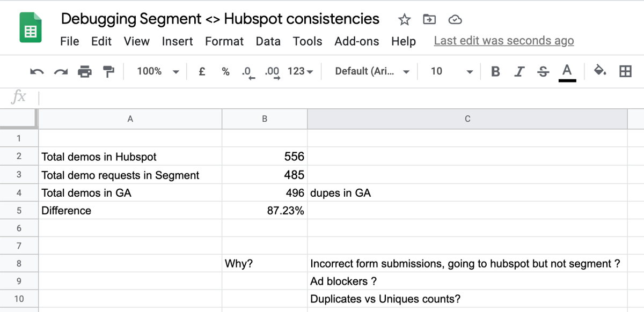Open the Help menu
644x312 pixels.
click(x=404, y=41)
